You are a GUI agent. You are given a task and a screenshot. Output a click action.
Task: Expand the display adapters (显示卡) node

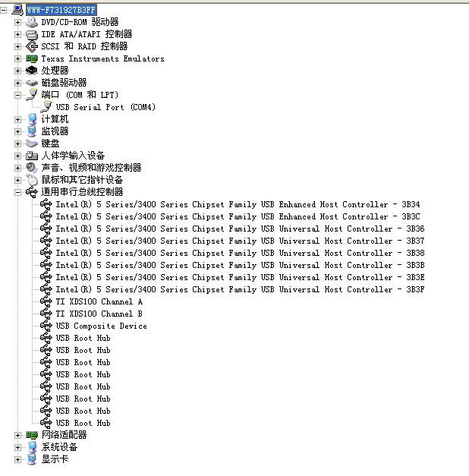[x=17, y=459]
